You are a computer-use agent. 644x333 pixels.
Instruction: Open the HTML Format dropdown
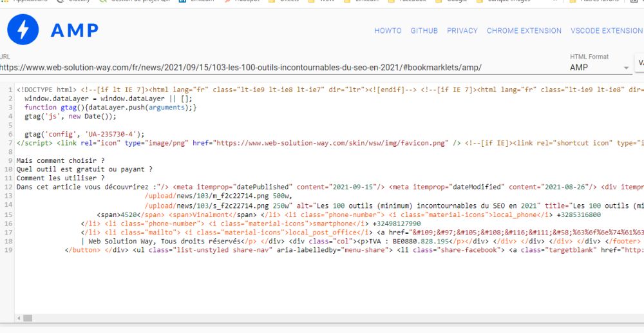click(600, 68)
